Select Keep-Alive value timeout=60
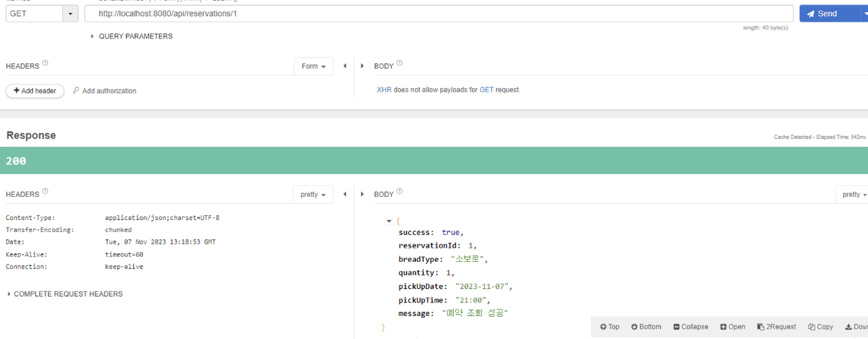Image resolution: width=868 pixels, height=339 pixels. click(x=124, y=254)
